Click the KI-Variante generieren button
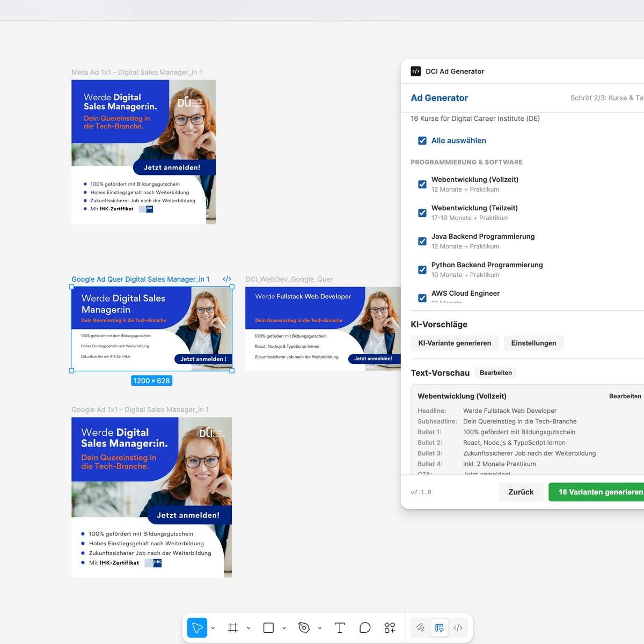Image resolution: width=644 pixels, height=644 pixels. click(455, 343)
